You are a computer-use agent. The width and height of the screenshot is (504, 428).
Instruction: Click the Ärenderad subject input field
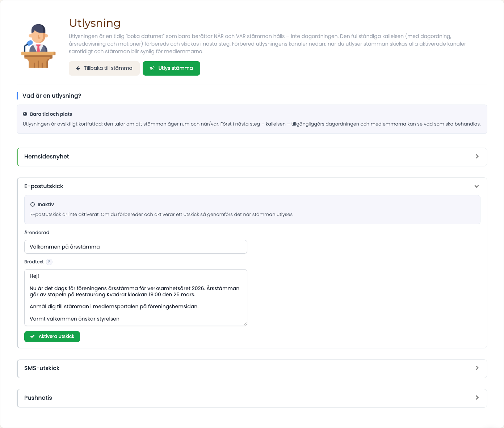click(136, 247)
